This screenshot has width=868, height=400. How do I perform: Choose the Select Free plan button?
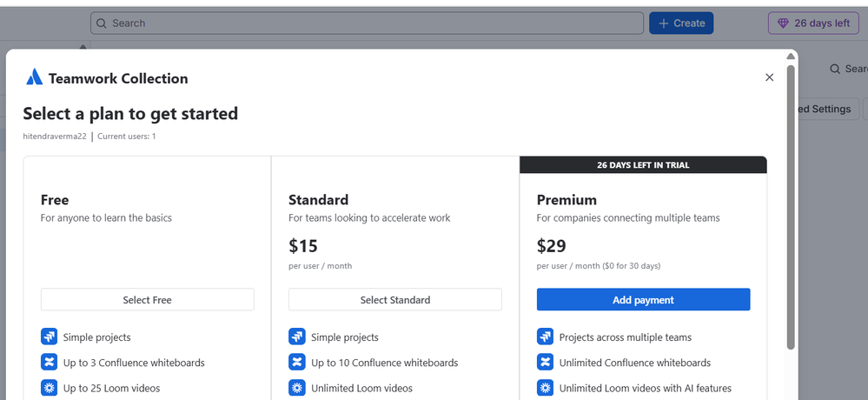pyautogui.click(x=147, y=300)
